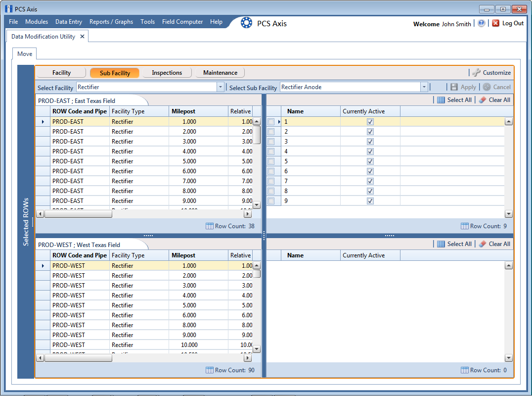Image resolution: width=532 pixels, height=396 pixels.
Task: Toggle Currently Active checkbox for anode 5
Action: (370, 161)
